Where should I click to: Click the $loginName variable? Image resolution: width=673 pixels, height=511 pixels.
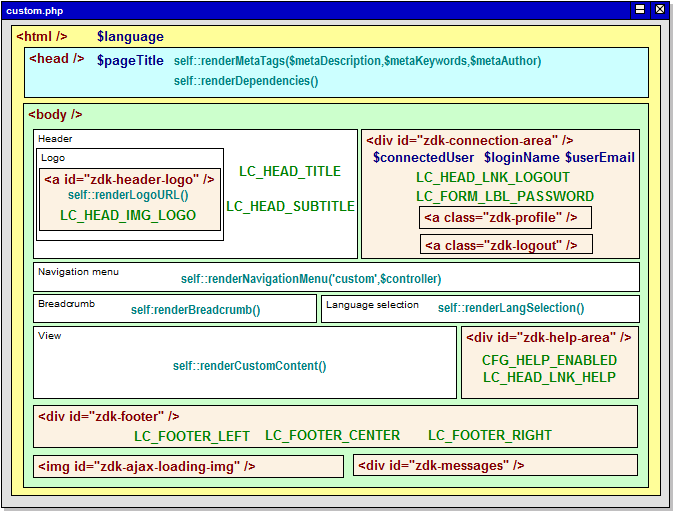coord(521,157)
